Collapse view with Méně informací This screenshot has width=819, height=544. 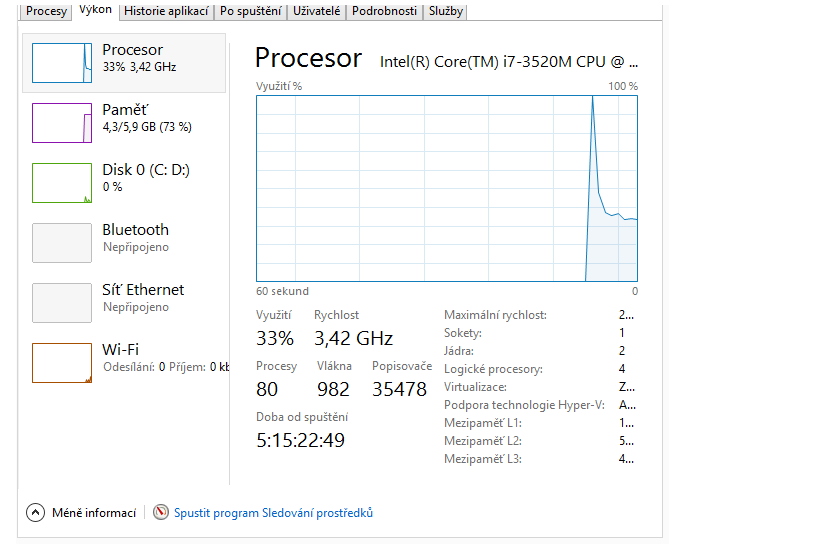(96, 513)
